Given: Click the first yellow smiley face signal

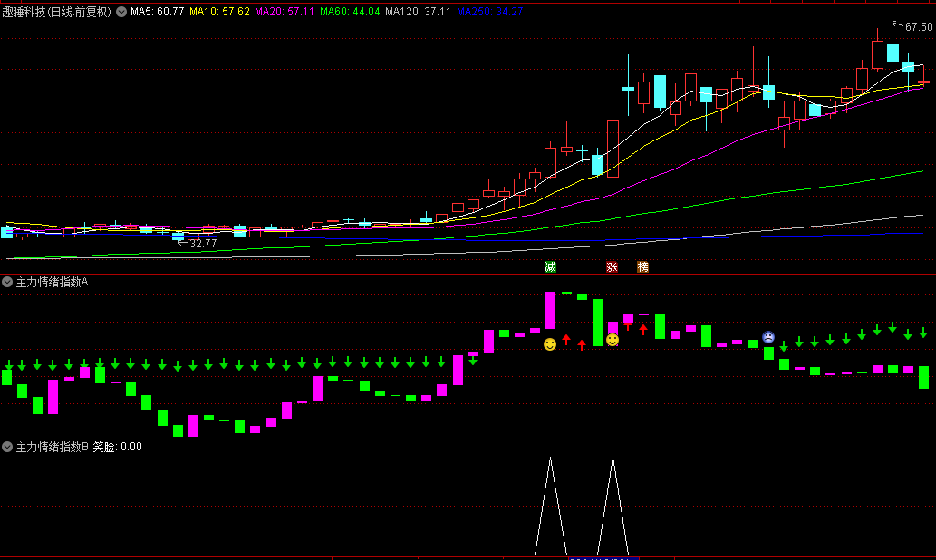Looking at the screenshot, I should (550, 344).
